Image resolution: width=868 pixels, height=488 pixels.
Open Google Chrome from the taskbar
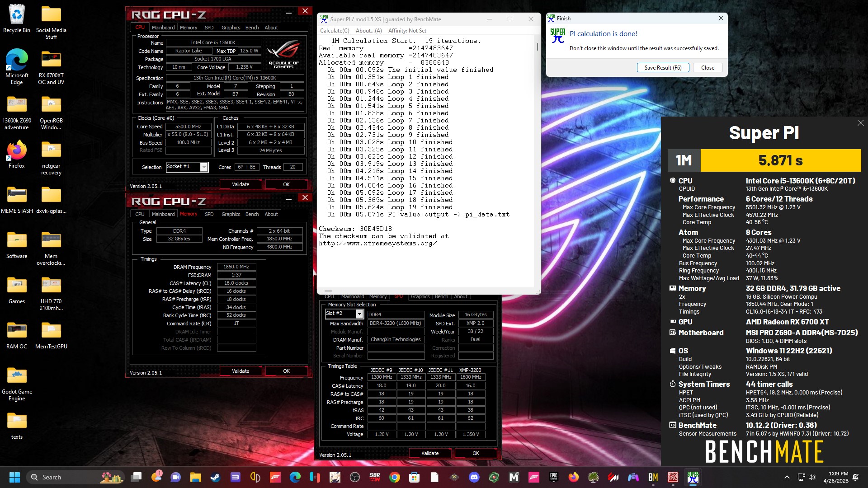coord(395,477)
